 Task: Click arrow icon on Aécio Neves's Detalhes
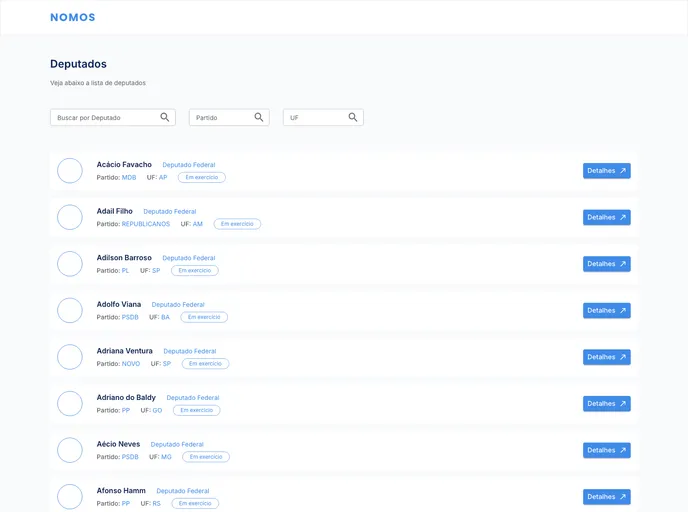click(623, 450)
